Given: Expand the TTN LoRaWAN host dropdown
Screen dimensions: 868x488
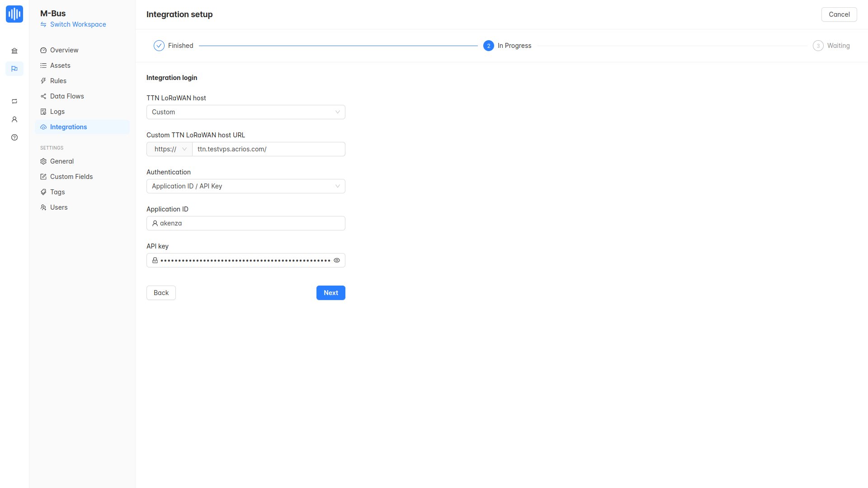Looking at the screenshot, I should [x=245, y=112].
